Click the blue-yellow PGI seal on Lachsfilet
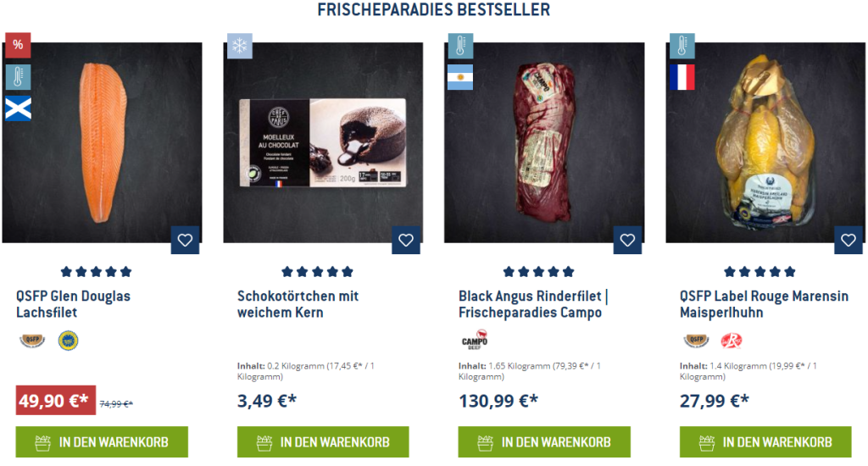The height and width of the screenshot is (466, 868). click(x=68, y=341)
